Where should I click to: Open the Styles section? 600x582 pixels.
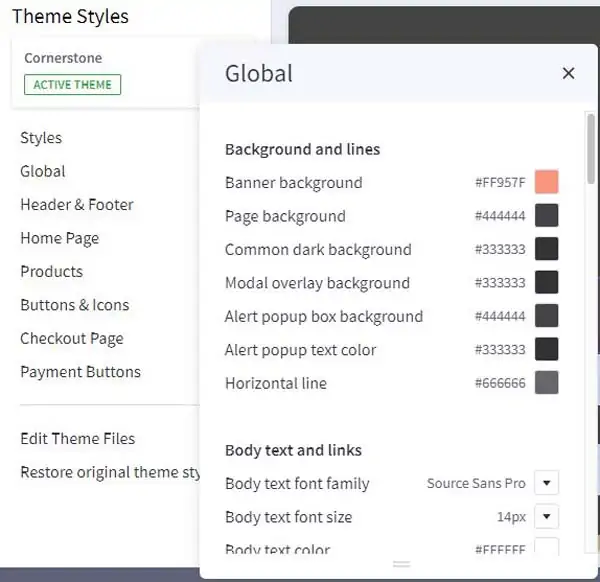(x=41, y=138)
